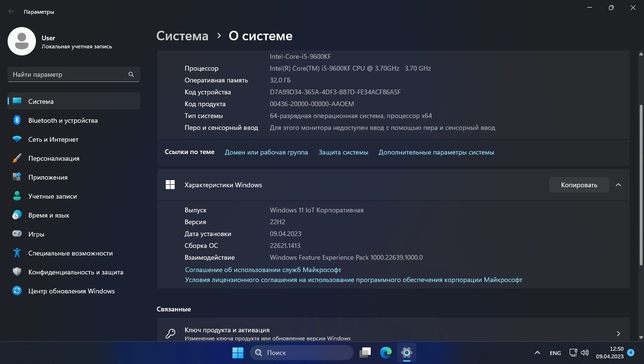Image resolution: width=644 pixels, height=364 pixels.
Task: Click the Специальные возможности accessibility icon
Action: [x=17, y=253]
